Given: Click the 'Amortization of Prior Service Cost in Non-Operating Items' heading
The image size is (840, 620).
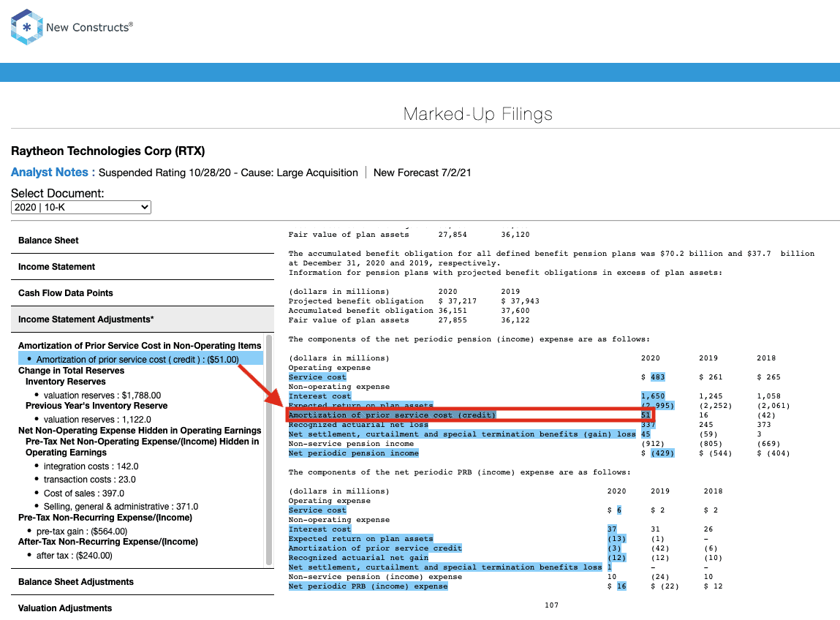Looking at the screenshot, I should coord(140,346).
